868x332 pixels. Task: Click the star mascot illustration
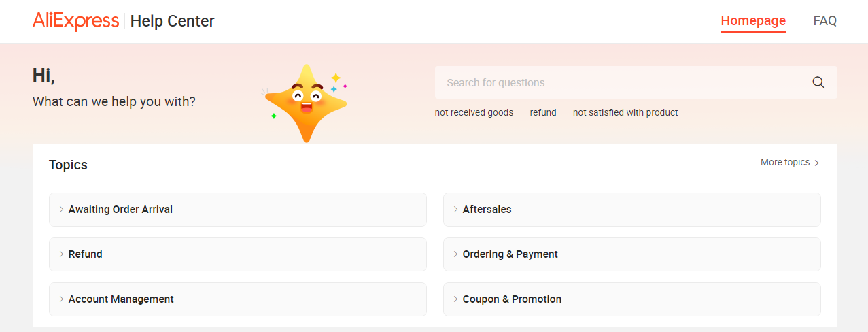point(305,102)
